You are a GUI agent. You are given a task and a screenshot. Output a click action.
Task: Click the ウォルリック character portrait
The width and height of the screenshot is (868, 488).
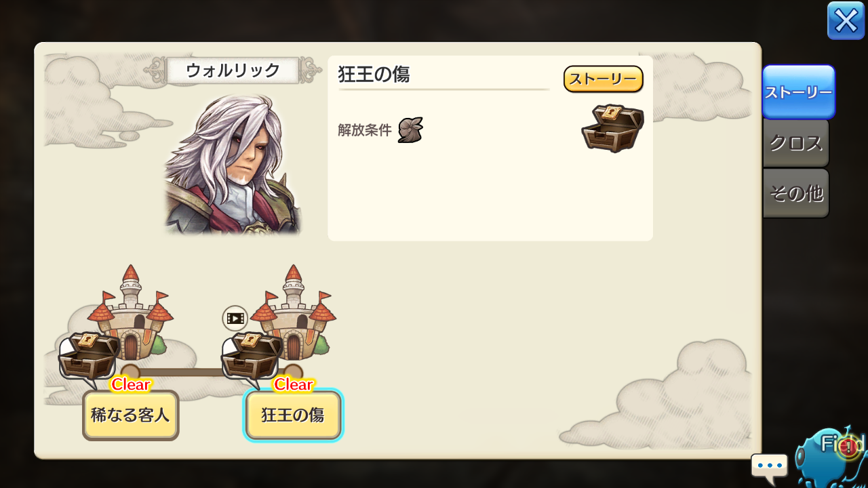(233, 164)
